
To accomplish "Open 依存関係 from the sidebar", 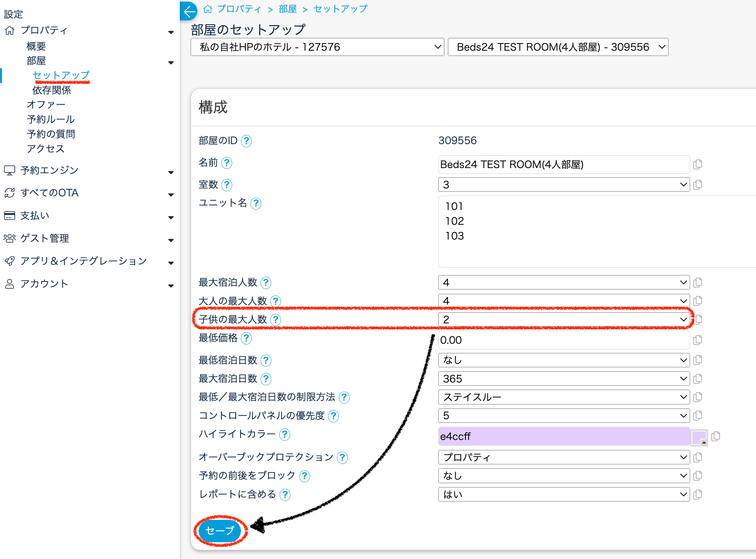I will pyautogui.click(x=51, y=91).
